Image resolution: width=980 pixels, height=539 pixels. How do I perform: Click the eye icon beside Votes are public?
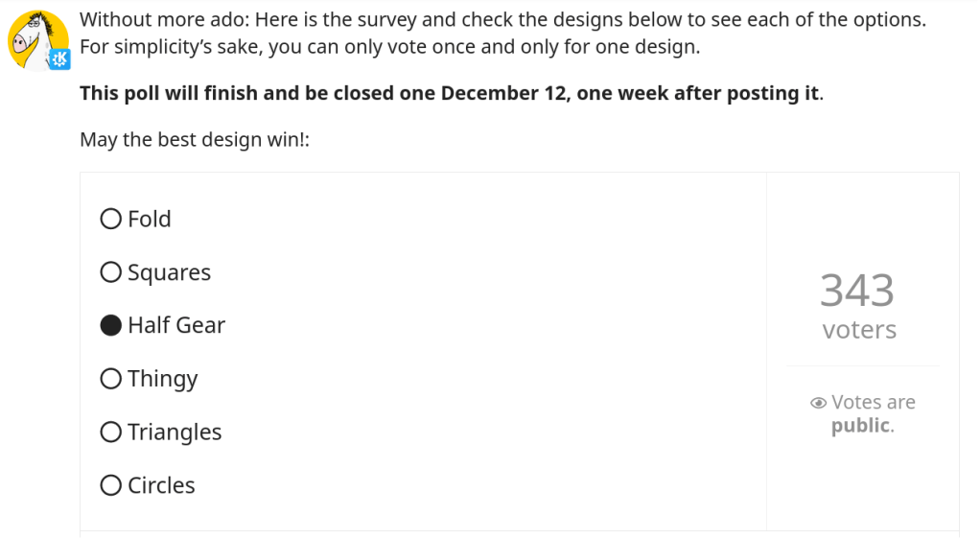(x=818, y=403)
